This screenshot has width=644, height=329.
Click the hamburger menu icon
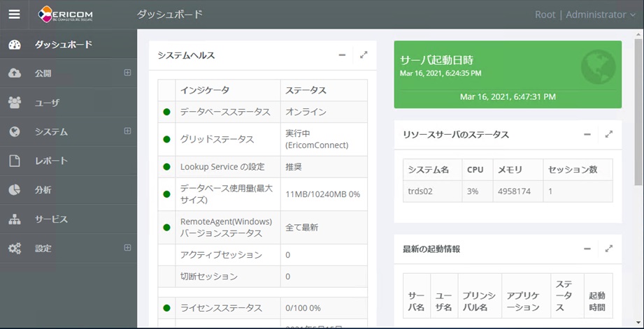tap(14, 14)
